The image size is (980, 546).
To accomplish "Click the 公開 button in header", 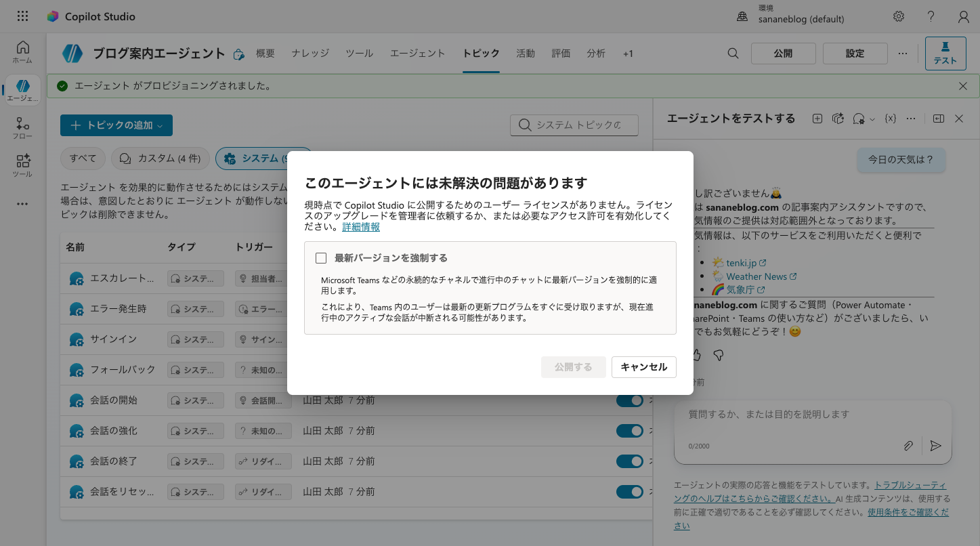I will [x=783, y=54].
